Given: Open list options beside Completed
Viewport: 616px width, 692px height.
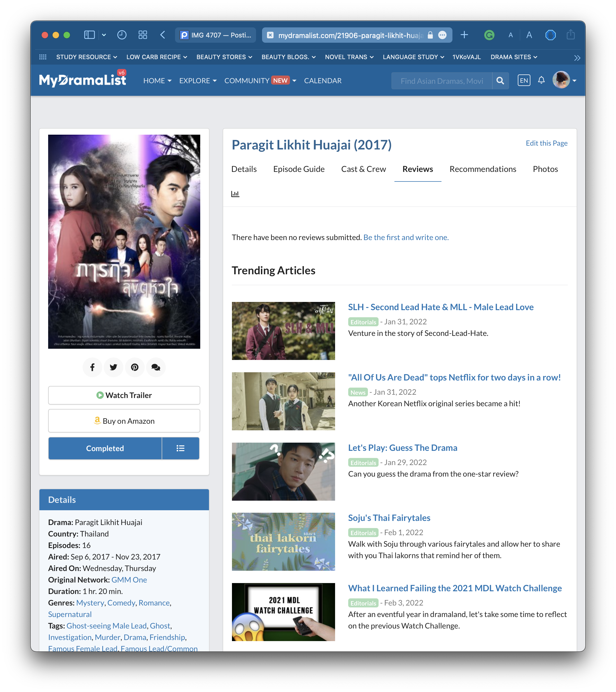Looking at the screenshot, I should (x=181, y=448).
